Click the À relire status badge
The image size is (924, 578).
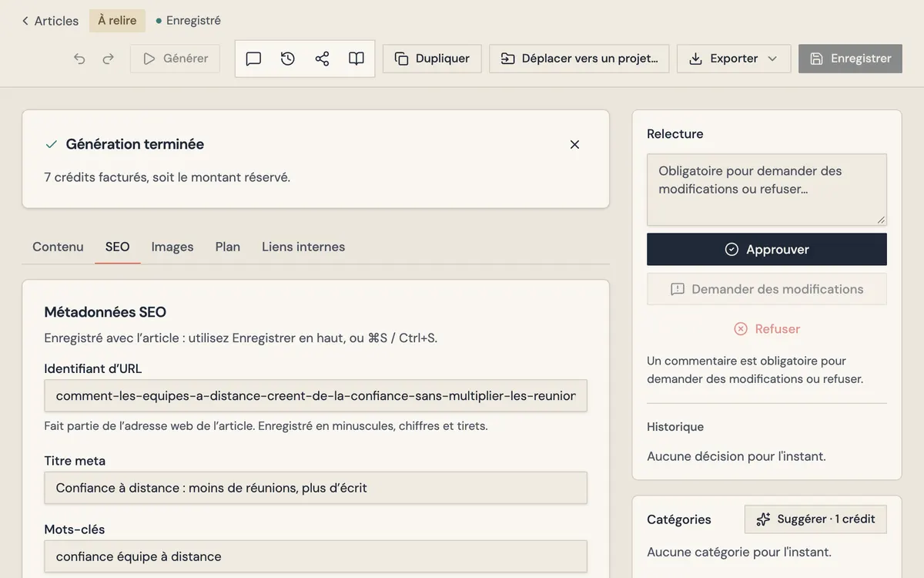click(117, 21)
